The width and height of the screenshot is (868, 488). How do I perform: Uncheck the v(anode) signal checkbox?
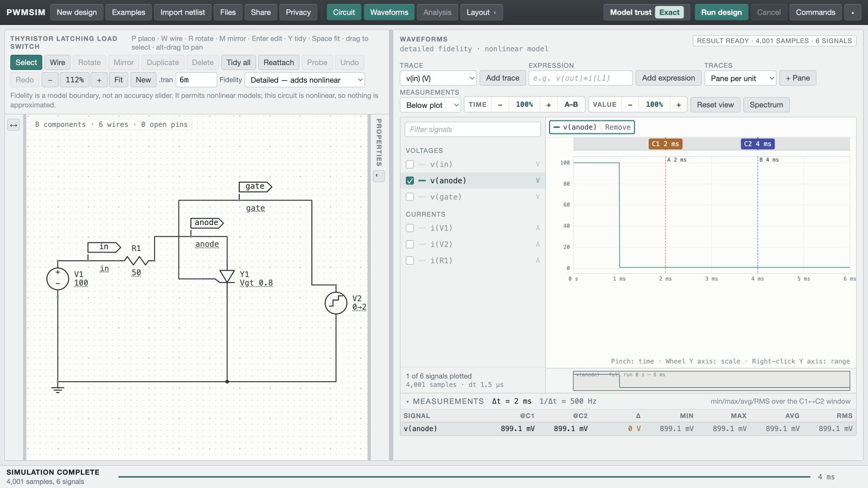tap(410, 181)
